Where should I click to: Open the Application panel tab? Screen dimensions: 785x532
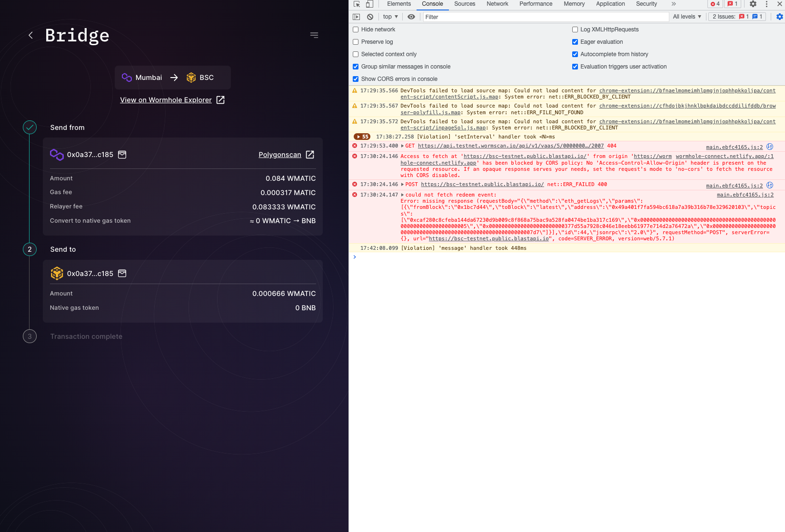pyautogui.click(x=610, y=4)
